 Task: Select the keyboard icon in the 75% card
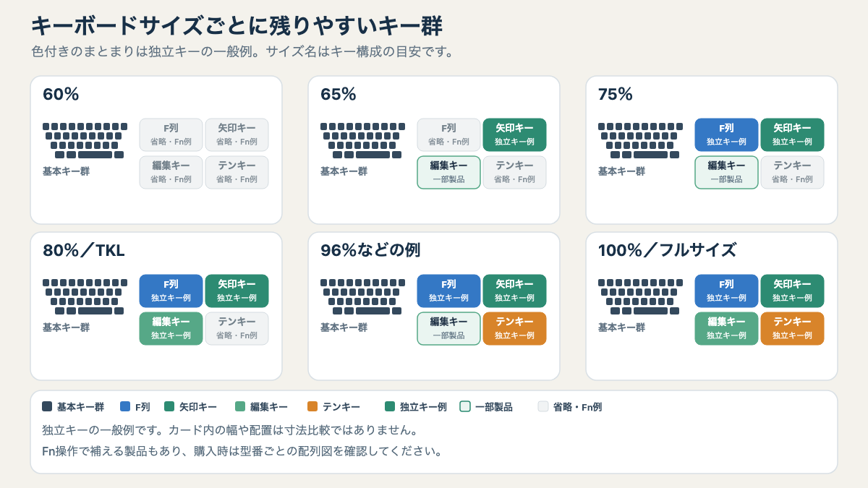pos(640,140)
